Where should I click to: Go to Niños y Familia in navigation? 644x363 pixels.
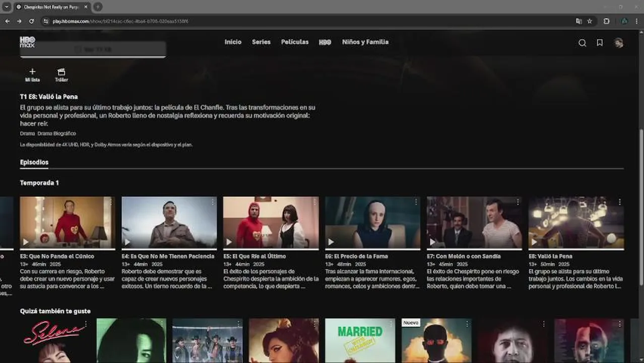365,42
